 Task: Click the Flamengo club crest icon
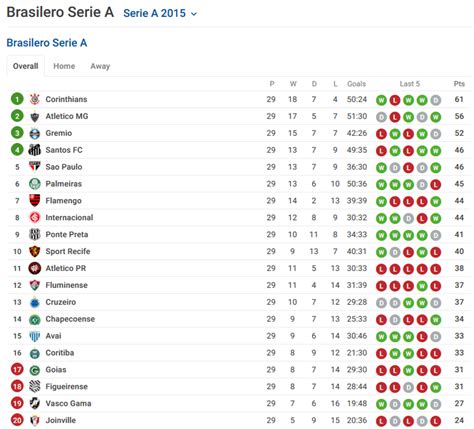coord(35,201)
